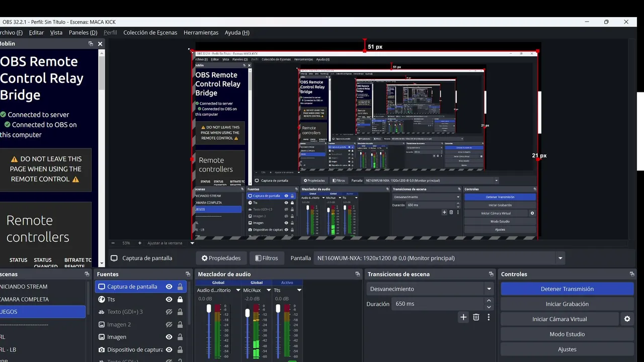Open virtual camera settings gear
Image resolution: width=644 pixels, height=362 pixels.
tap(627, 319)
